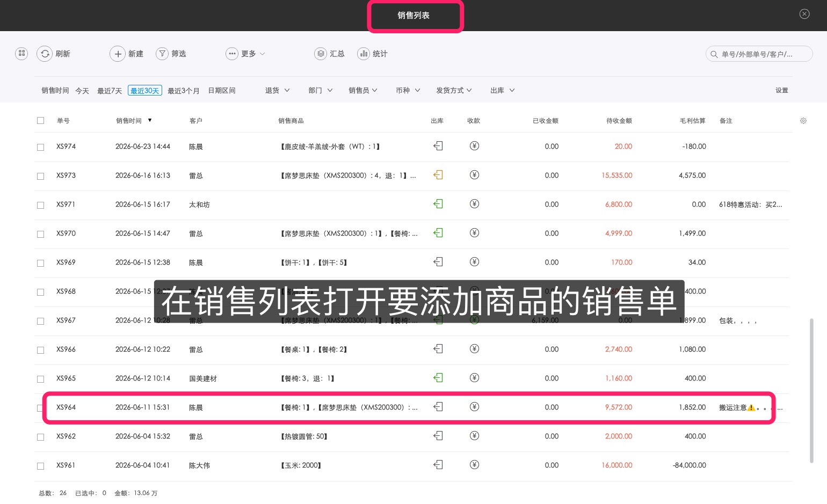This screenshot has width=827, height=504.
Task: Expand the 部门 dropdown filter
Action: click(x=321, y=91)
